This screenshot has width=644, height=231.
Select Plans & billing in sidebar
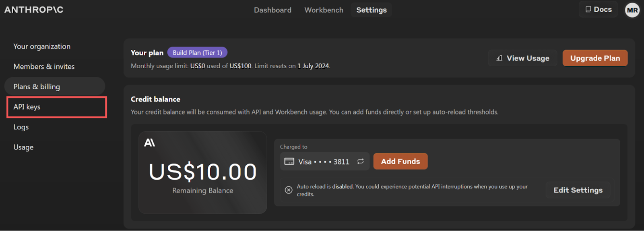[37, 87]
